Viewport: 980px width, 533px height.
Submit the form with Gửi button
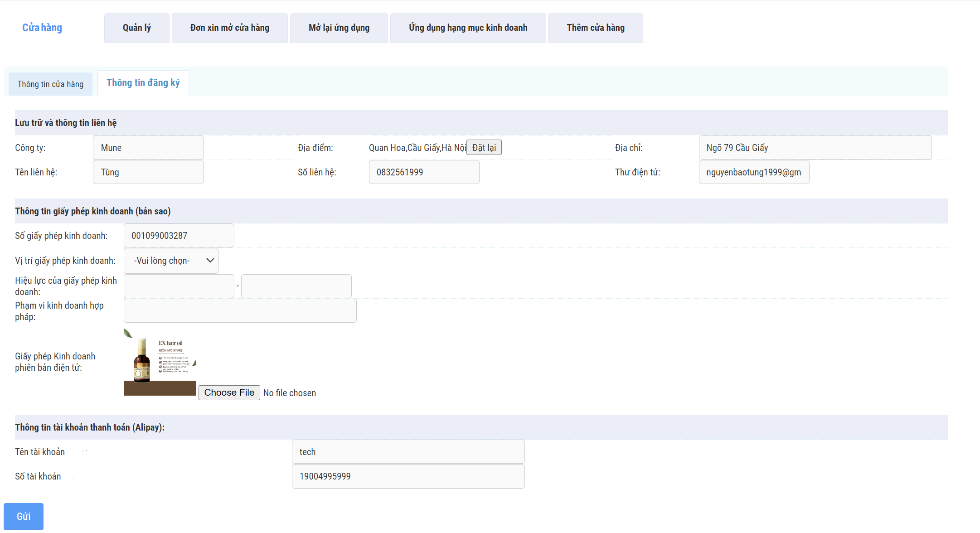(24, 516)
